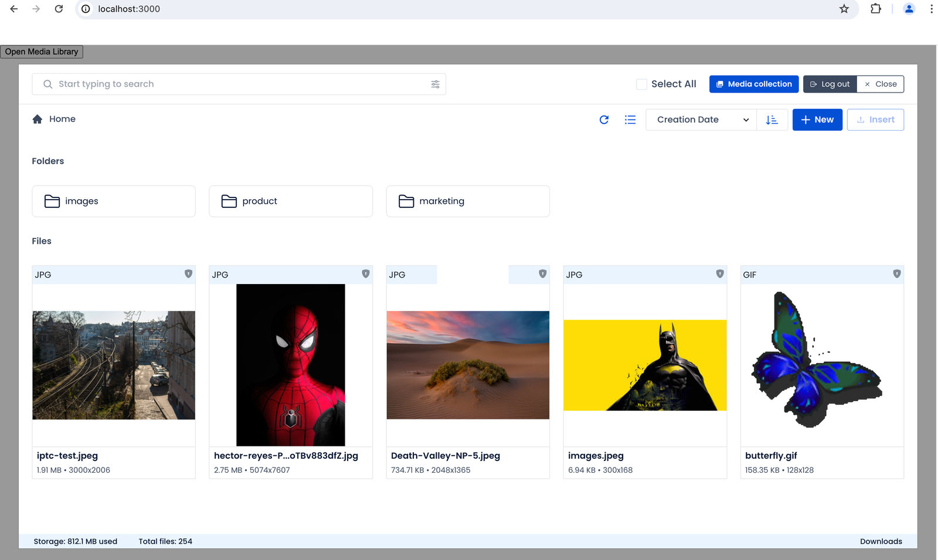
Task: Expand the Creation Date sort dropdown
Action: tap(701, 119)
